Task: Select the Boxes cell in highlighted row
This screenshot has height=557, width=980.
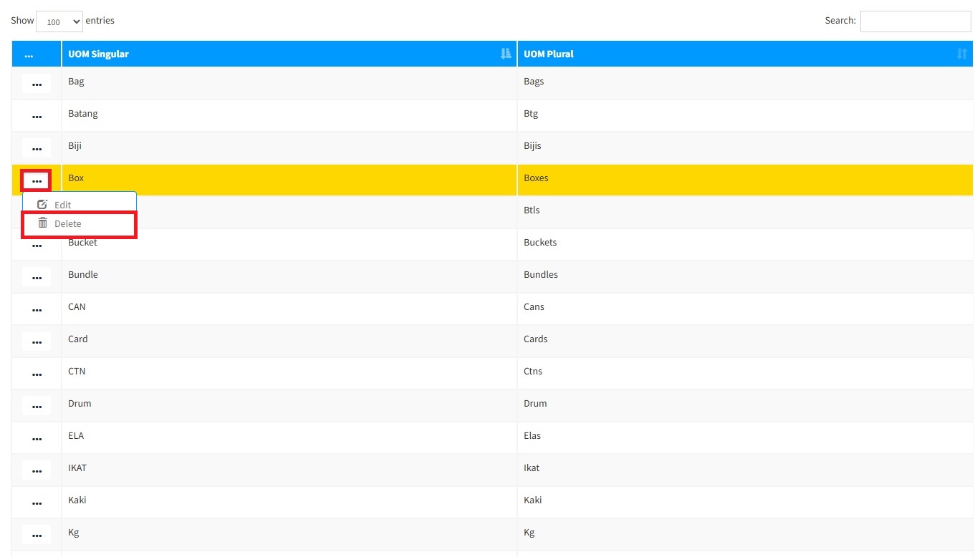Action: (x=536, y=178)
